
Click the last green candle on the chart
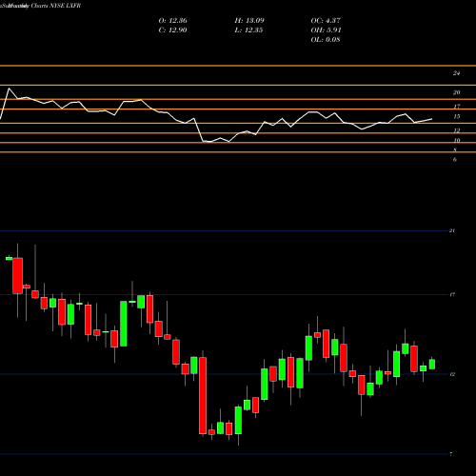coord(432,365)
